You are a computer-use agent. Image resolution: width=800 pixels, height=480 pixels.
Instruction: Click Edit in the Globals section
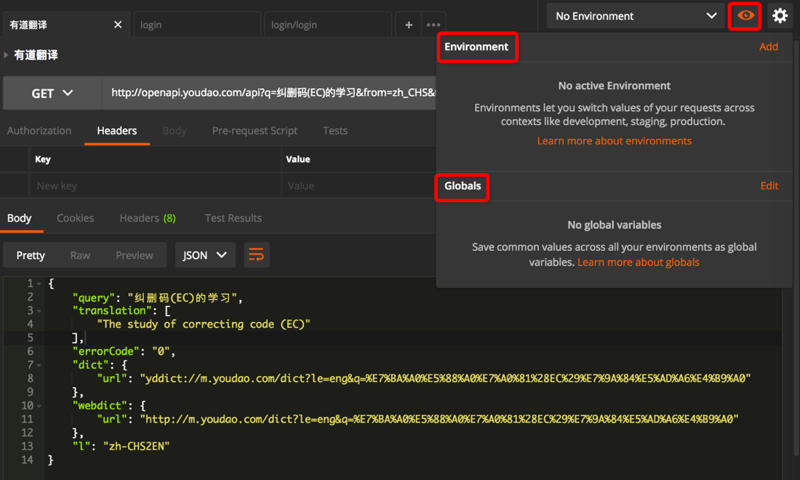tap(769, 186)
